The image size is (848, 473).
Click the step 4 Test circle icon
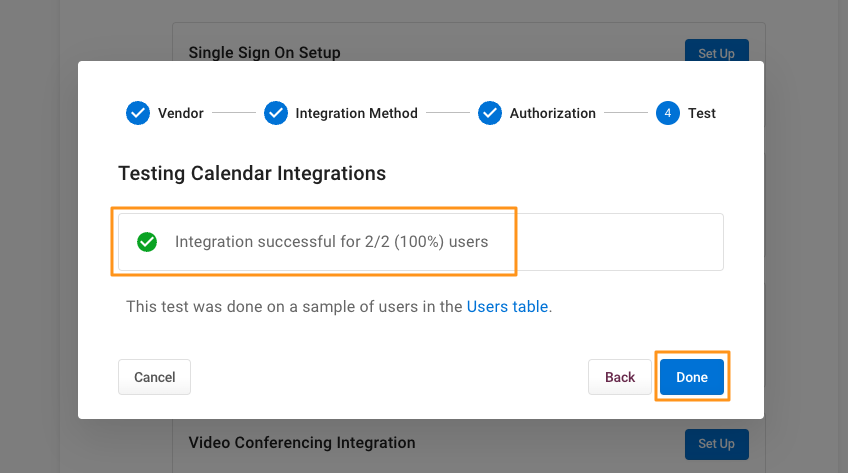(x=668, y=113)
